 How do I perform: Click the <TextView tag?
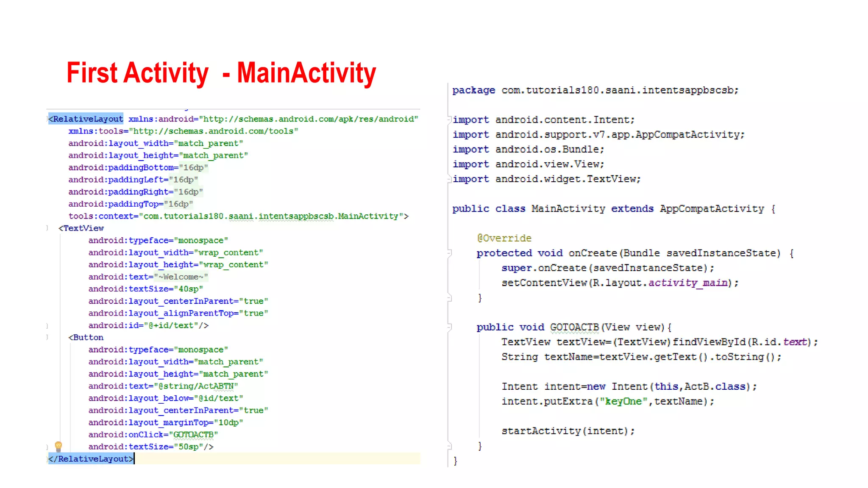[x=81, y=228]
